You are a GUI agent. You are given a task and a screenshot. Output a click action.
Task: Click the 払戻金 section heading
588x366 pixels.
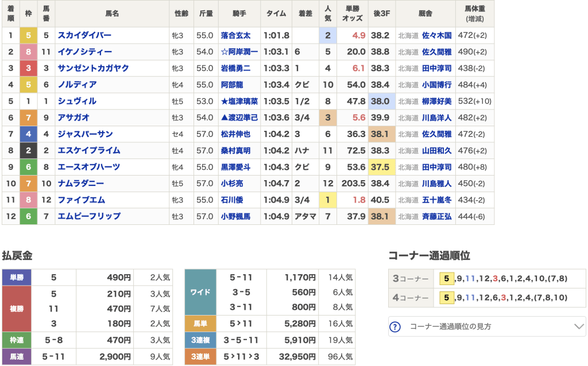[x=17, y=256]
